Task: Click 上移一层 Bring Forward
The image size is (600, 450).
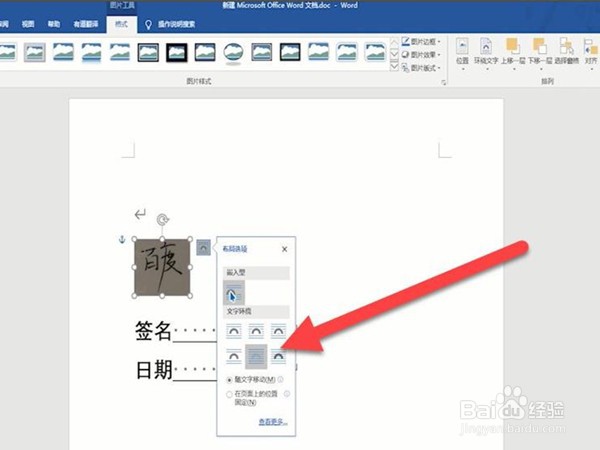Action: tap(513, 54)
